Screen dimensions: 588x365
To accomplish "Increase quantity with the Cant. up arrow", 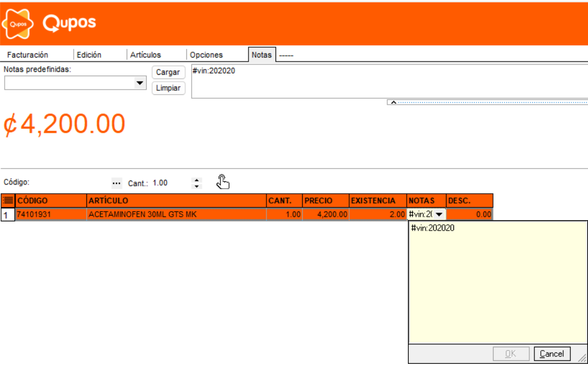I will pos(197,179).
